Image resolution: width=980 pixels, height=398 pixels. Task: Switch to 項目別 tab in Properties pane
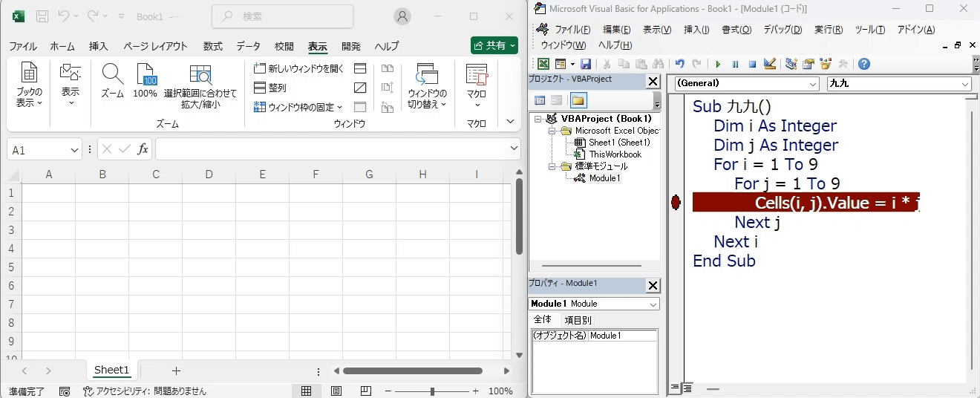(578, 320)
